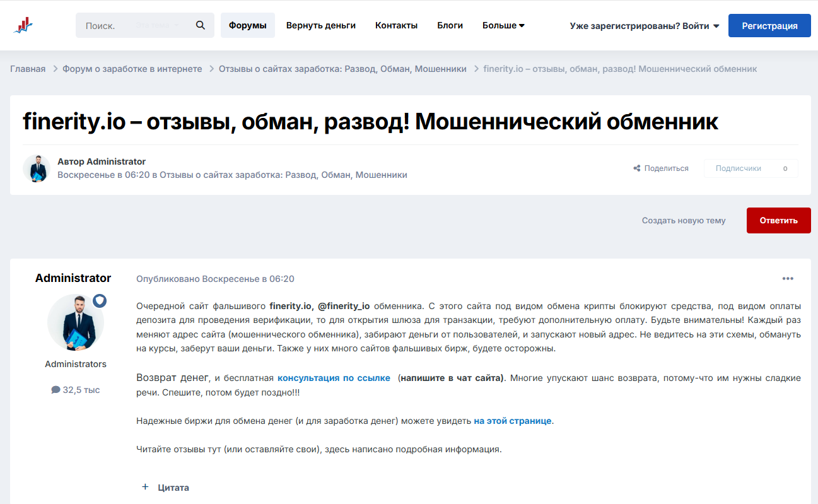This screenshot has width=818, height=504.
Task: Click the bold text напишите в чат сайта
Action: tap(452, 378)
